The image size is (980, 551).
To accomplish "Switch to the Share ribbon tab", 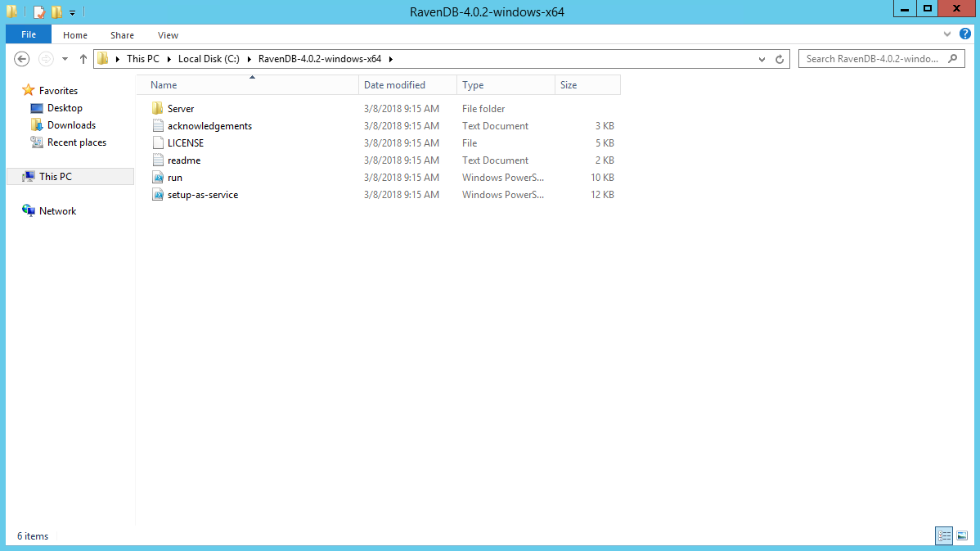I will 122,35.
